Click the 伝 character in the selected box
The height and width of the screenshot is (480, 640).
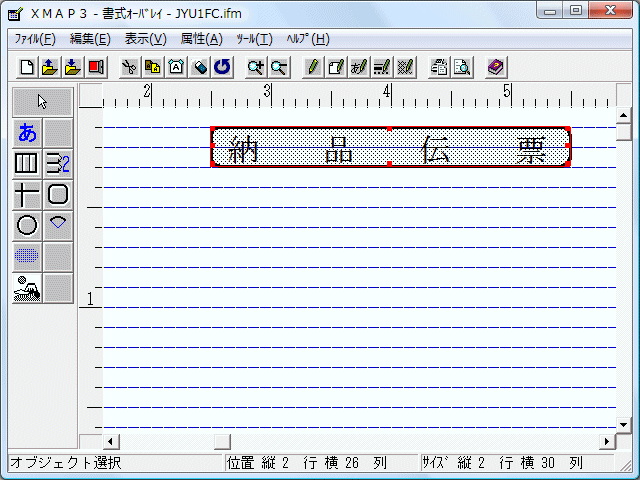pos(435,150)
